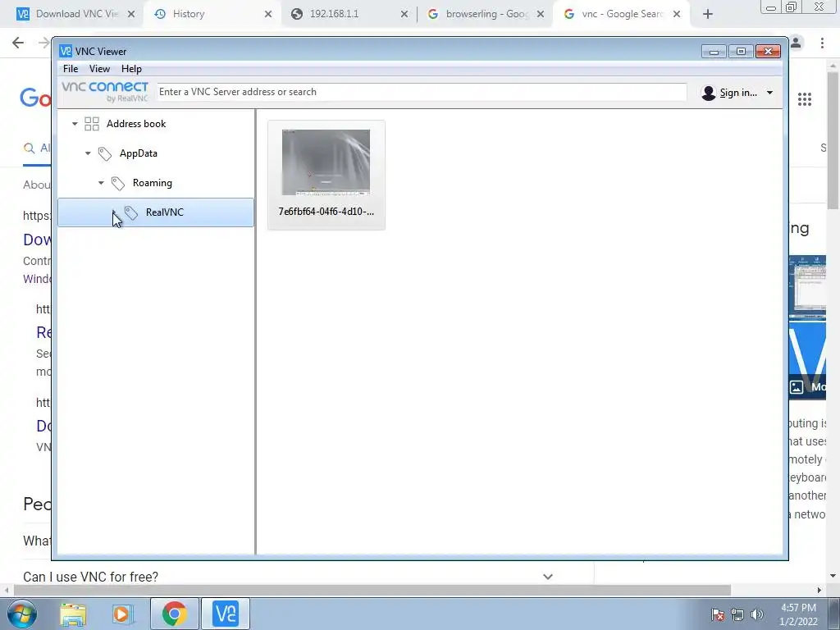Open Windows Explorer from taskbar
840x630 pixels.
tap(73, 614)
